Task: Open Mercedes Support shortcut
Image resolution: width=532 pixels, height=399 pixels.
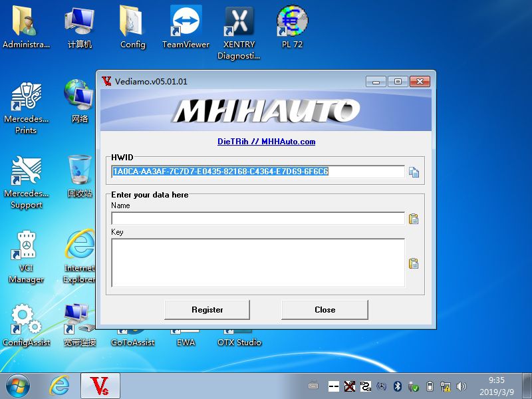Action: (x=26, y=182)
